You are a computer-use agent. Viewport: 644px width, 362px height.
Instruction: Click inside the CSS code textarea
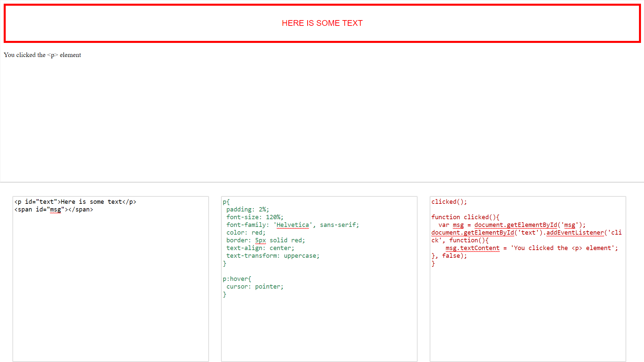[x=319, y=279]
